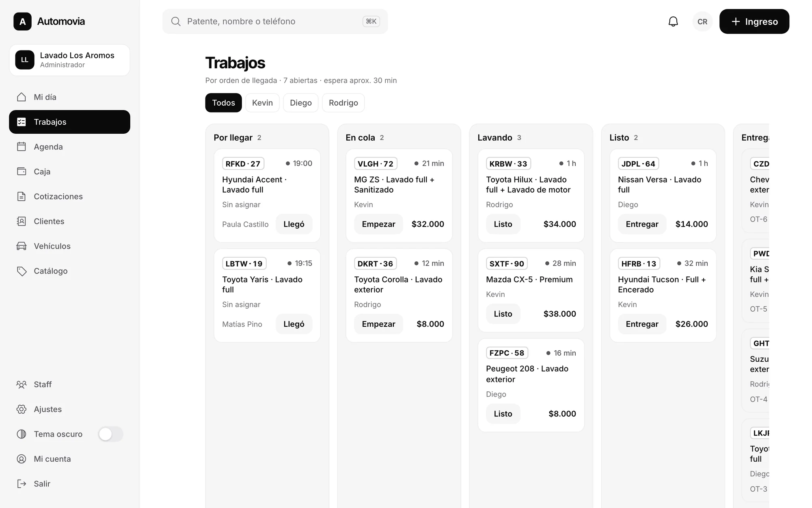Click the KRBW·33 plate badge
Viewport: 812px width, 508px height.
pyautogui.click(x=508, y=164)
